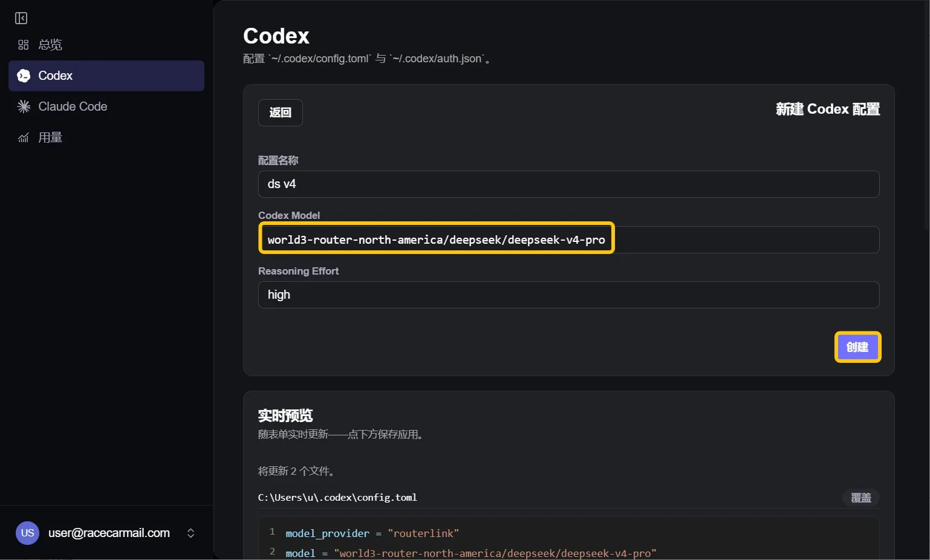Click the Codex page title

click(276, 36)
